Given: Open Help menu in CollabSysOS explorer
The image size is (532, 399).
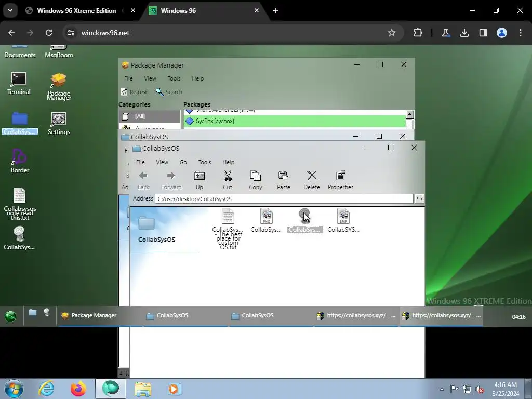Looking at the screenshot, I should (x=229, y=162).
